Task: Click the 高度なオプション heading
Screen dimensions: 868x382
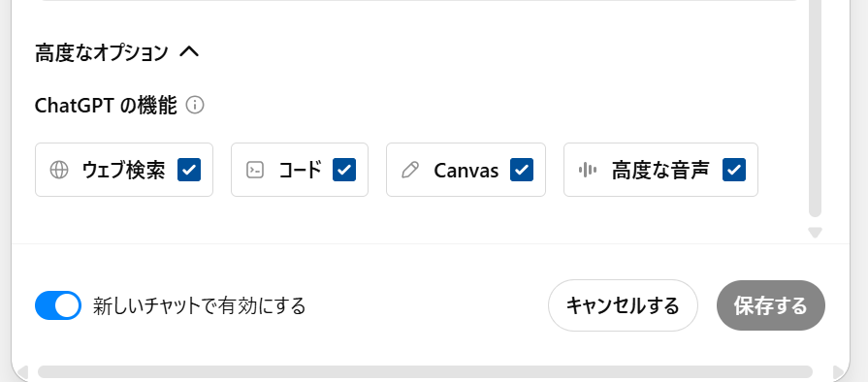Action: coord(101,52)
